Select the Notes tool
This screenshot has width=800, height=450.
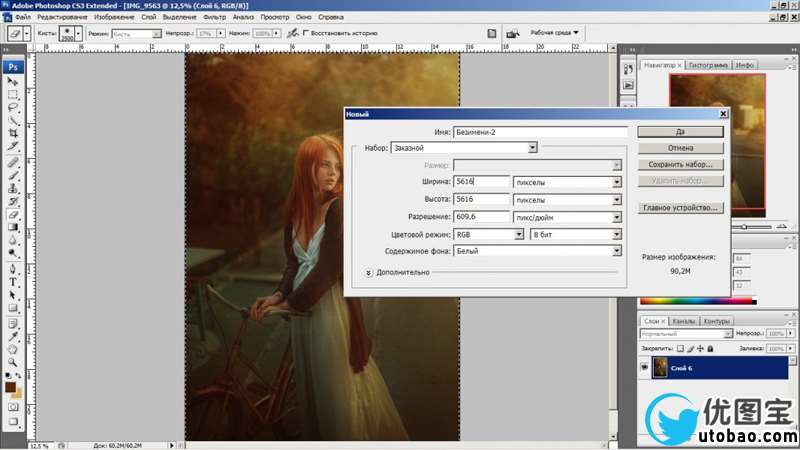pos(13,324)
